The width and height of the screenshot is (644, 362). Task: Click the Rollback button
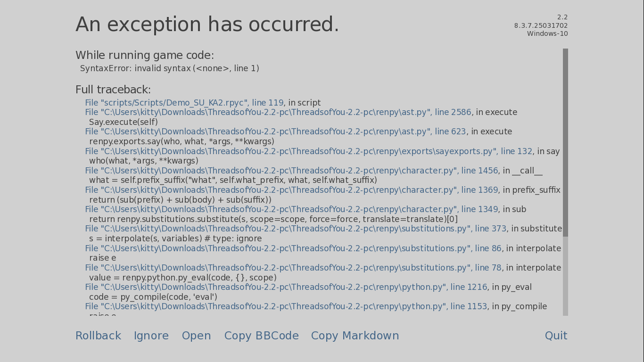click(98, 336)
